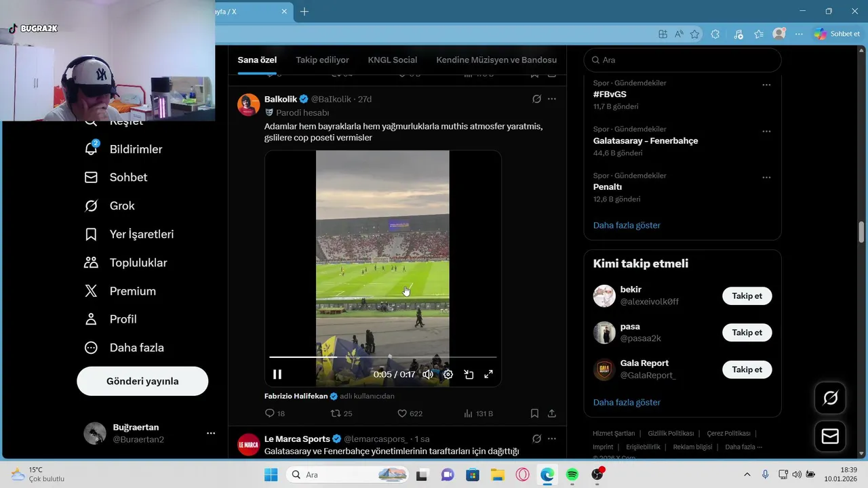
Task: Open Penaltı trend options
Action: [766, 178]
